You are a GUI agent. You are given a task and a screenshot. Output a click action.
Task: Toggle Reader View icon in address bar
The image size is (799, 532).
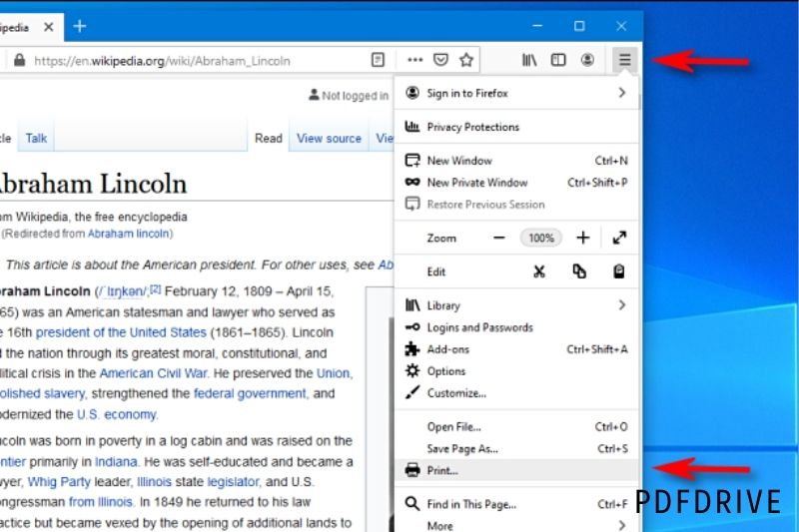click(x=378, y=60)
